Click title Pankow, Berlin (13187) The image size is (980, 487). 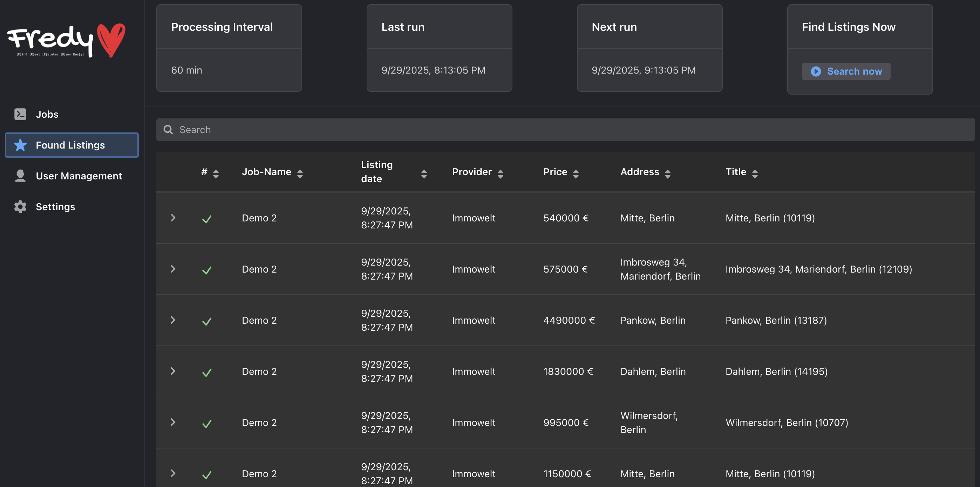(776, 320)
